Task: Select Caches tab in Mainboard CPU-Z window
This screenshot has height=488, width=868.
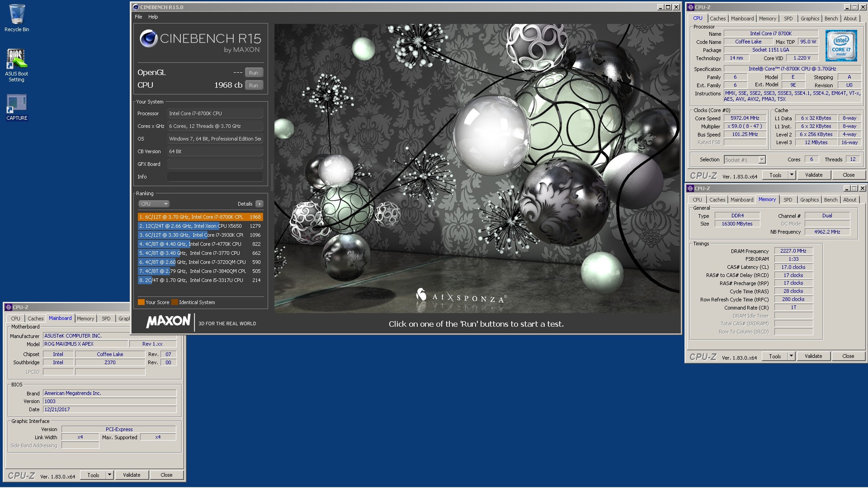Action: pyautogui.click(x=36, y=319)
